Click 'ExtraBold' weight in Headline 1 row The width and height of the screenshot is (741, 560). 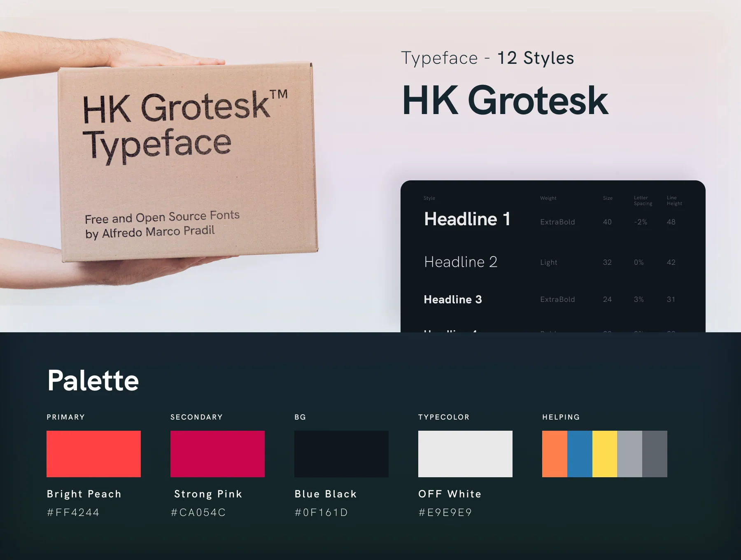[x=557, y=222]
